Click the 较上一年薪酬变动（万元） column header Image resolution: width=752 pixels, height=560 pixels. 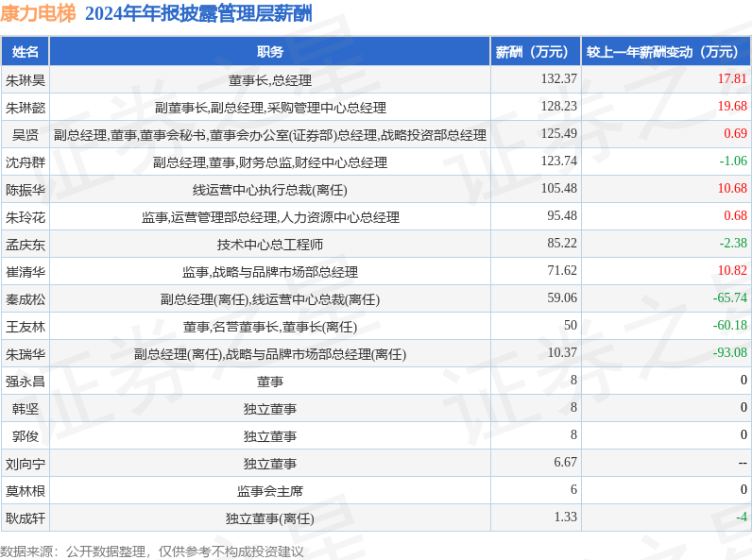(x=666, y=51)
